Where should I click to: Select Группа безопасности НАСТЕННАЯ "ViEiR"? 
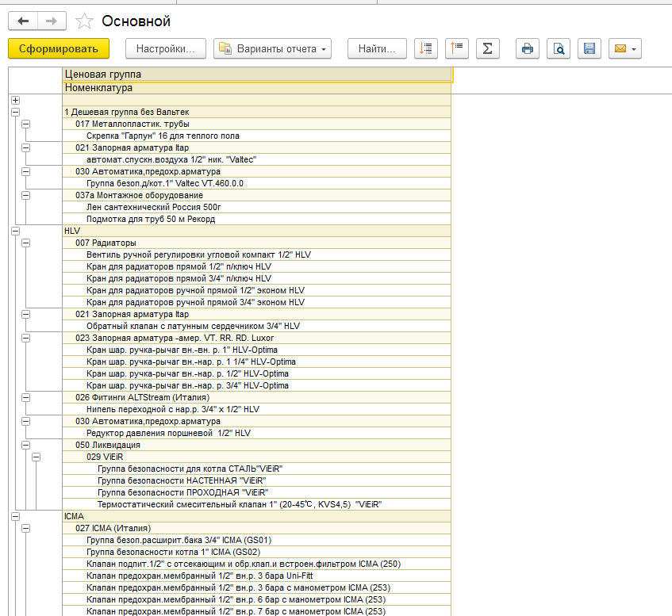(x=257, y=480)
